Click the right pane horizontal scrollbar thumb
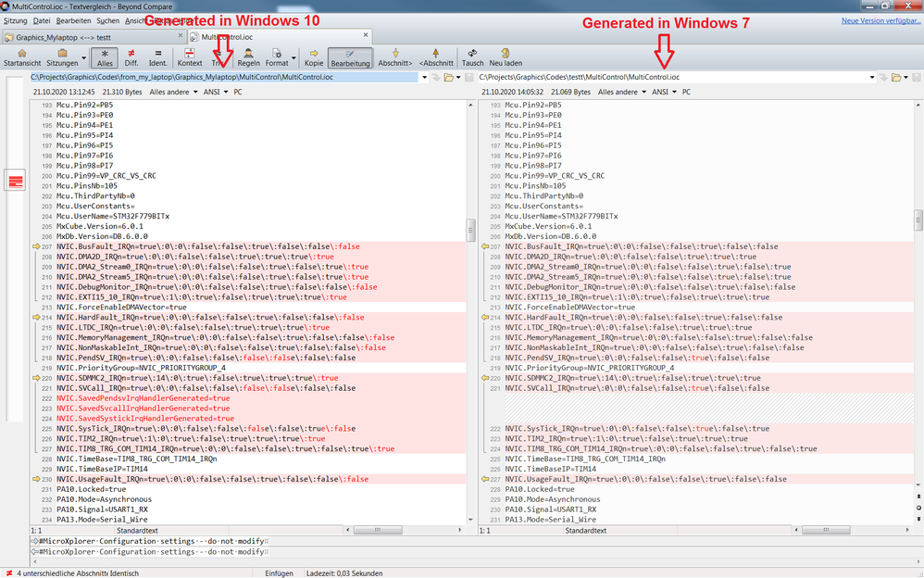 827,530
